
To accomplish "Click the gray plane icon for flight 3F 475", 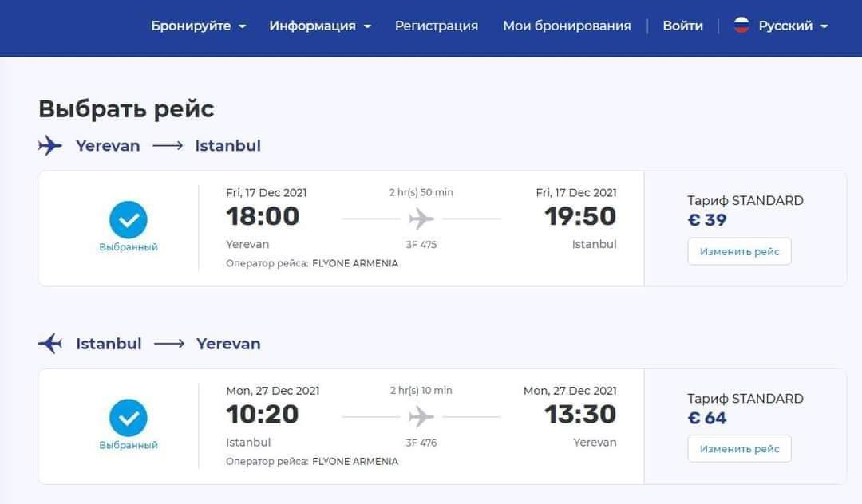I will click(x=421, y=218).
